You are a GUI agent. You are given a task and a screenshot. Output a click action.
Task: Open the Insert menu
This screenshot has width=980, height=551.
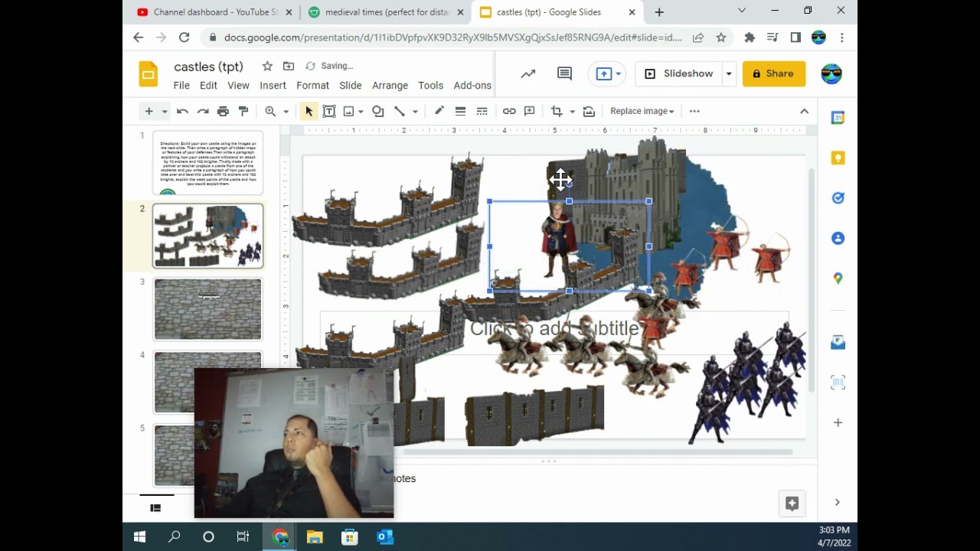[273, 85]
